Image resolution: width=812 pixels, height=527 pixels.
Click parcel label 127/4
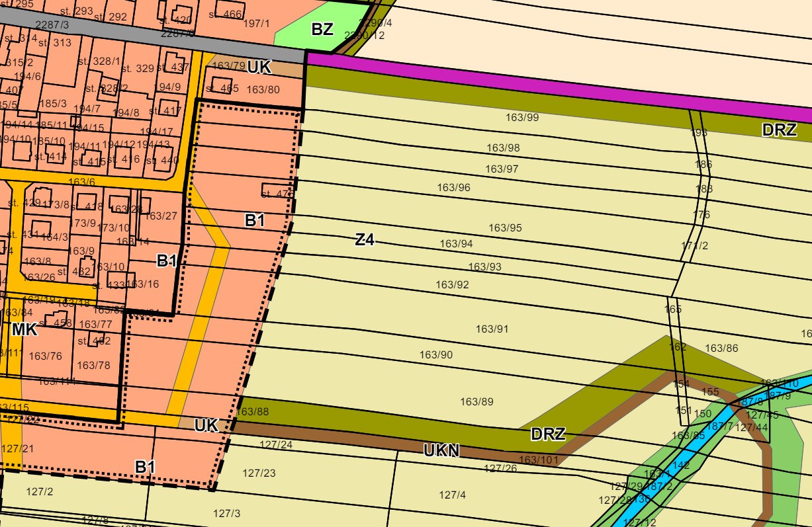click(x=453, y=495)
